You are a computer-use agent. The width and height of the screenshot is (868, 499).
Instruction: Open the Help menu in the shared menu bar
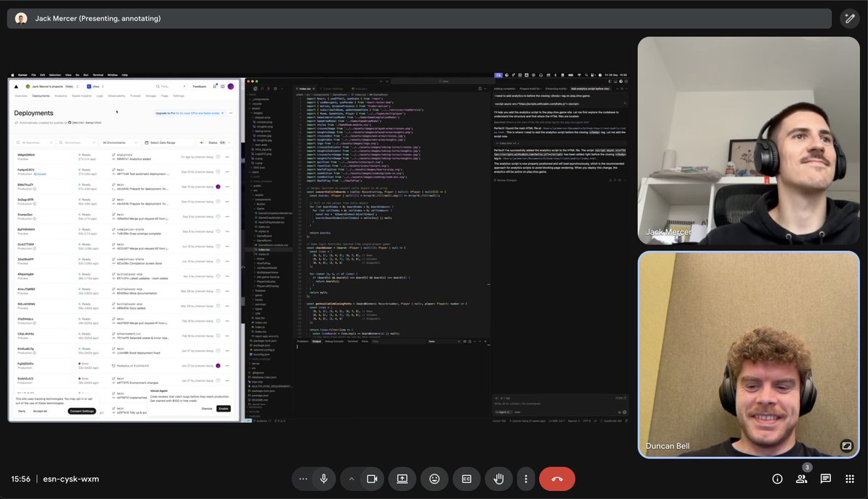(125, 74)
